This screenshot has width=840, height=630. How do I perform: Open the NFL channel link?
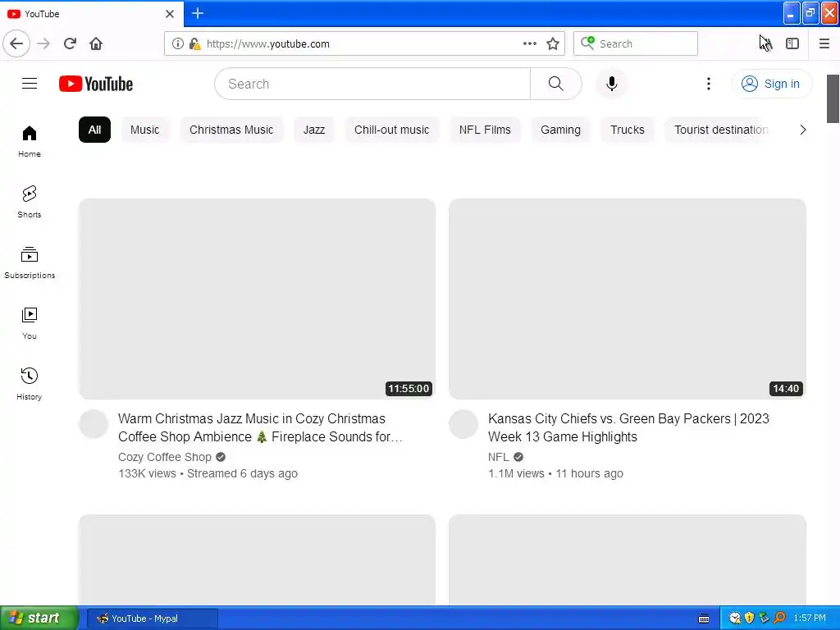498,457
